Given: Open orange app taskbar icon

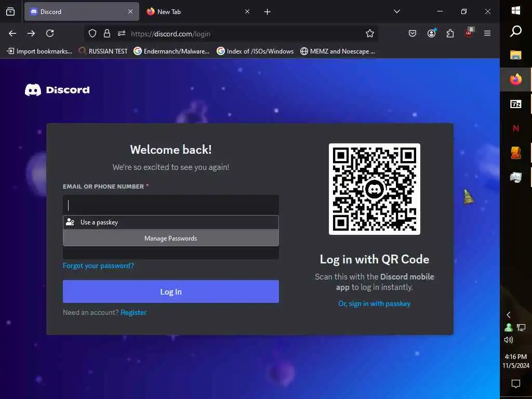Looking at the screenshot, I should click(516, 153).
